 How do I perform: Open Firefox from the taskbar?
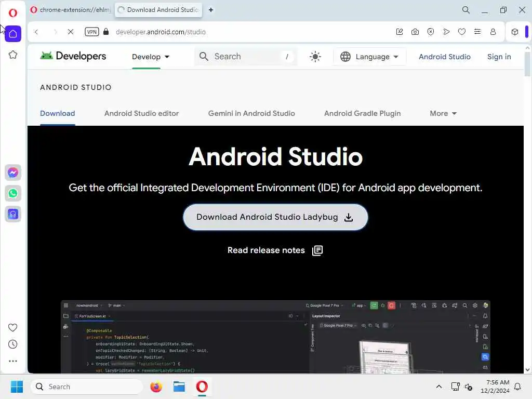156,387
